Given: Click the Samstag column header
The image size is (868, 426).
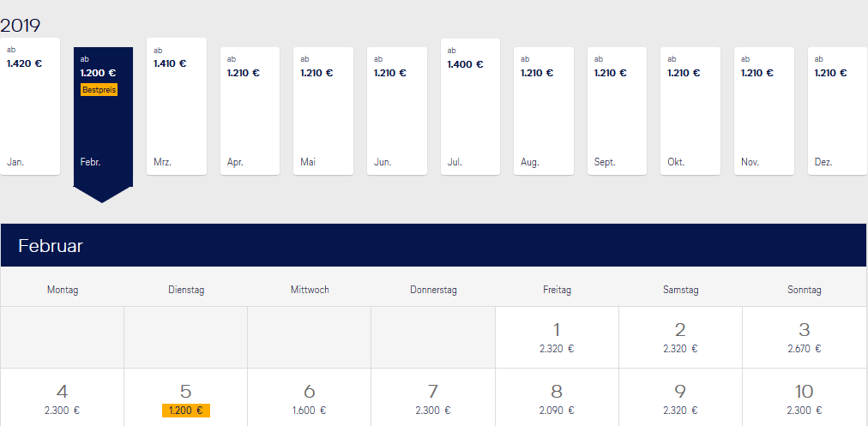Looking at the screenshot, I should coord(680,290).
